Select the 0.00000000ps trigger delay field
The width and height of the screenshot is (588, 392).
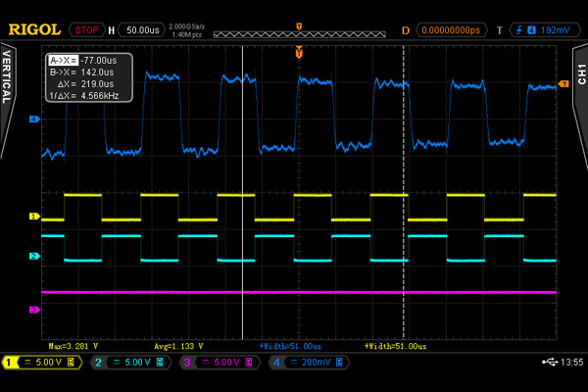pos(454,30)
